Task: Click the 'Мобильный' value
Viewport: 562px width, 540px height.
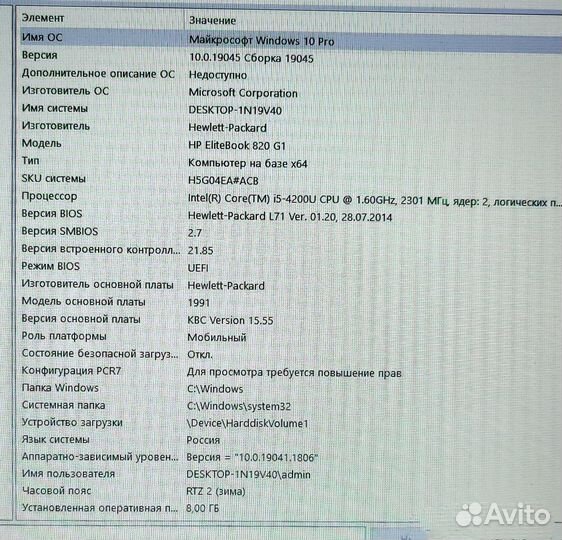Action: tap(217, 338)
